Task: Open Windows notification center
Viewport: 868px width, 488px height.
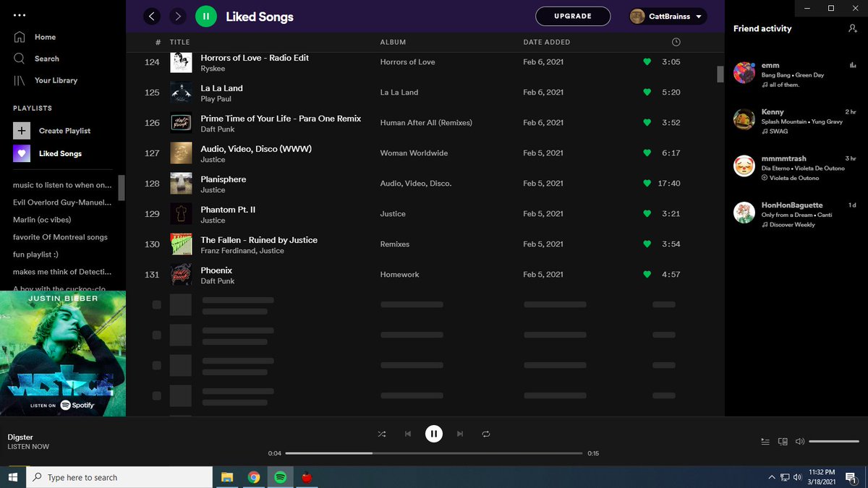Action: (851, 477)
